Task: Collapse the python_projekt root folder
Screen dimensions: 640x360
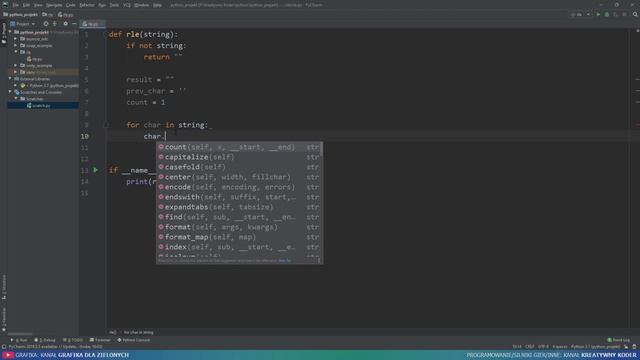Action: tap(10, 32)
